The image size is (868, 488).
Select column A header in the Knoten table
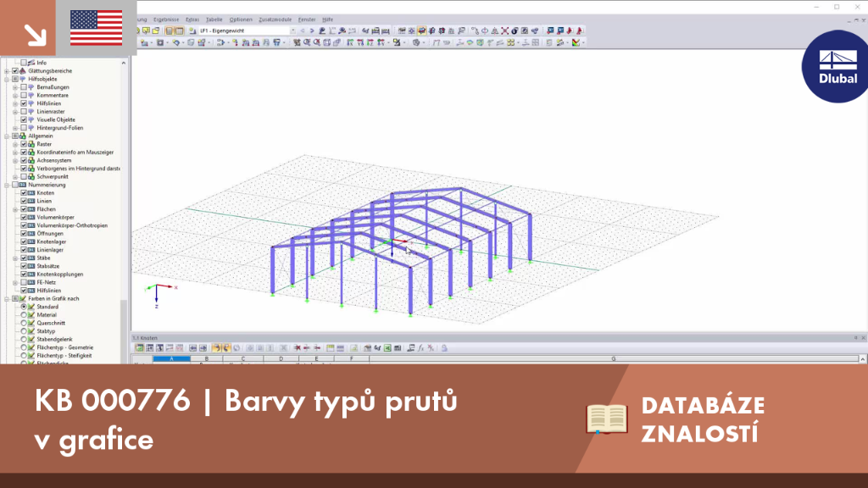(x=171, y=359)
